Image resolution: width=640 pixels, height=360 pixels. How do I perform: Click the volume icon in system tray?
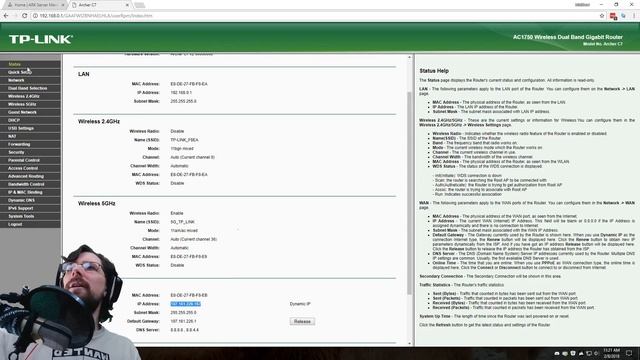596,353
